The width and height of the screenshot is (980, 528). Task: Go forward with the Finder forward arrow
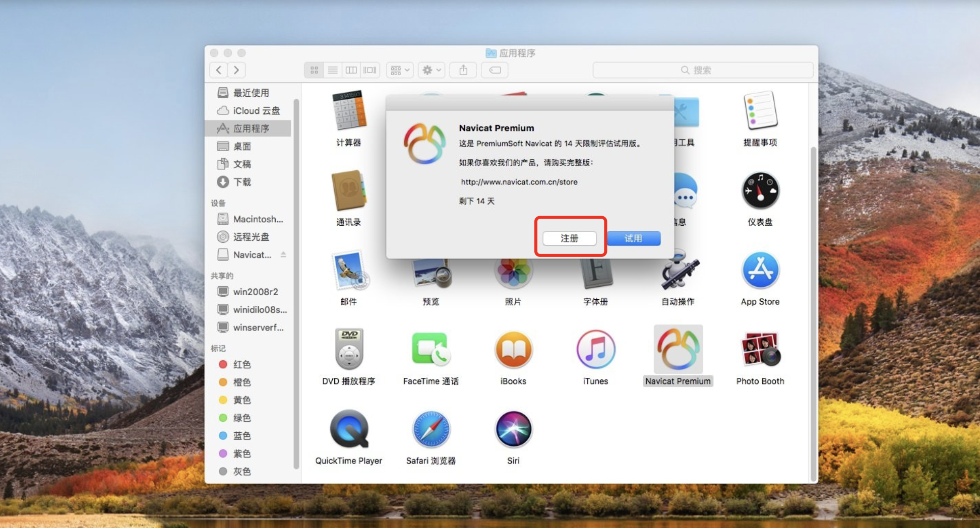pos(236,70)
